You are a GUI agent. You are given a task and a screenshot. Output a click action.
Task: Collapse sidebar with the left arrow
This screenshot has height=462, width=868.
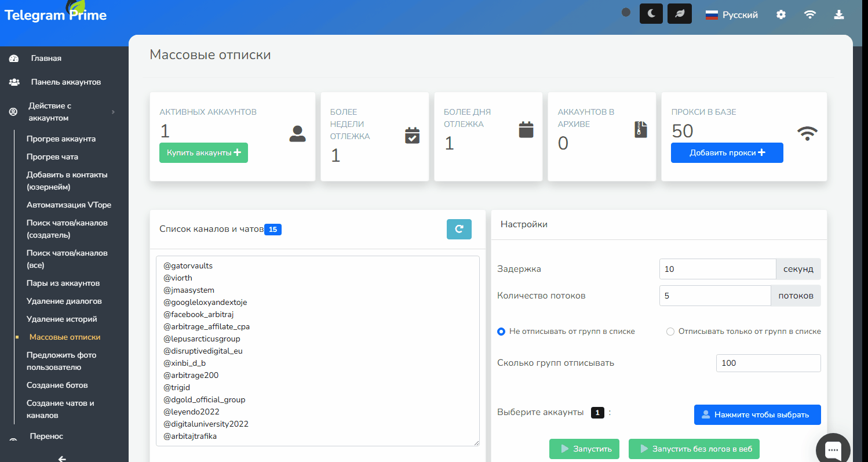[x=62, y=459]
